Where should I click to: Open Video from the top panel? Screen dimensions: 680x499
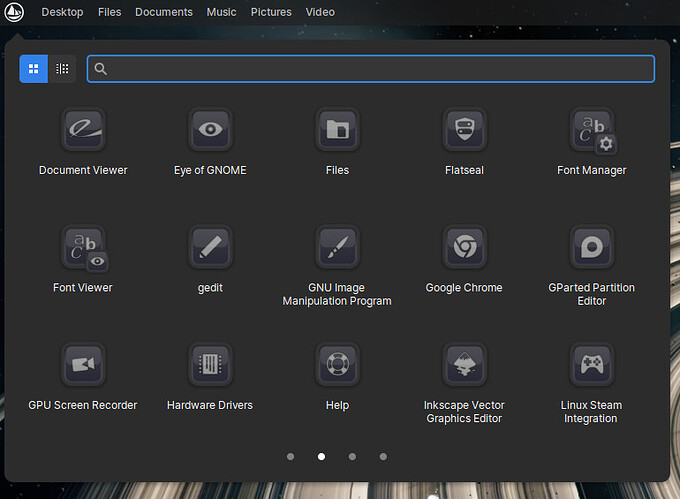320,12
